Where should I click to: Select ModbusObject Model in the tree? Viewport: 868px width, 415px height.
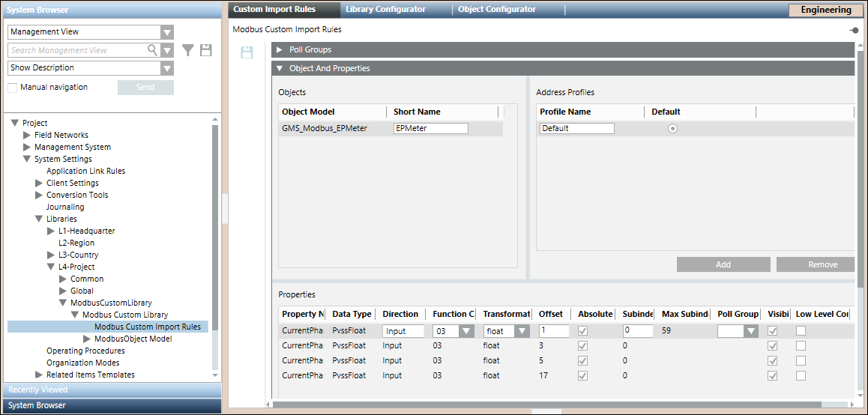[x=133, y=339]
